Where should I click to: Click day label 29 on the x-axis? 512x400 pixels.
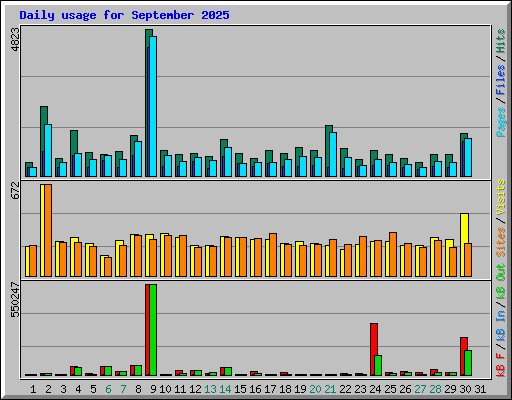(x=450, y=389)
